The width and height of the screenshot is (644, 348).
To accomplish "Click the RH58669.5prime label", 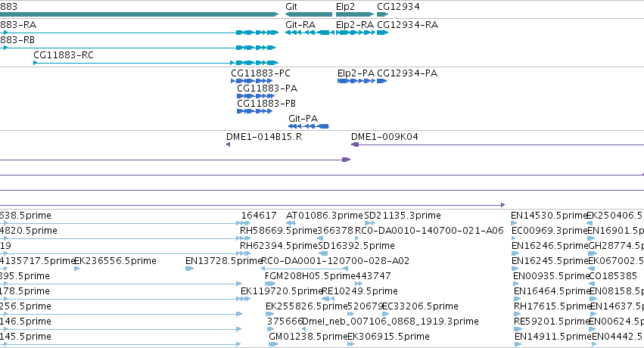I will tap(279, 231).
